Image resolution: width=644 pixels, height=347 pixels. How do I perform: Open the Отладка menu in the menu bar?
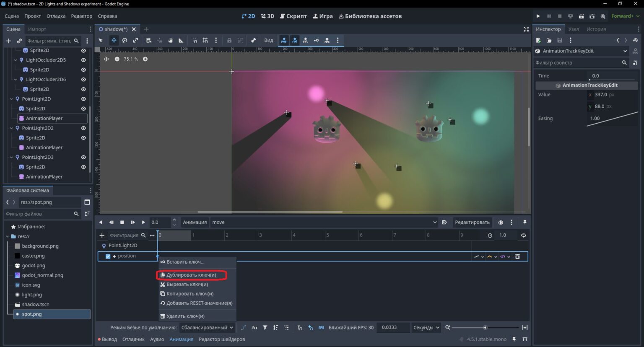[x=56, y=16]
